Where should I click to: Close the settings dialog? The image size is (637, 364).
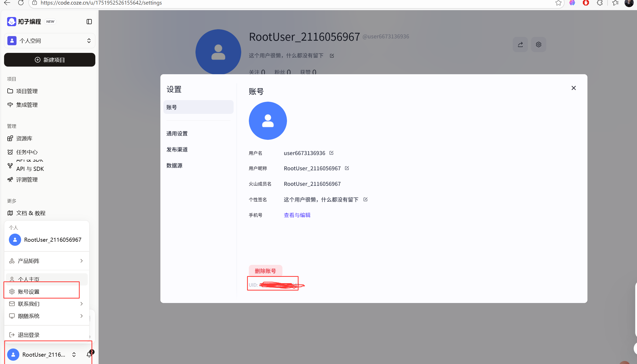(574, 88)
